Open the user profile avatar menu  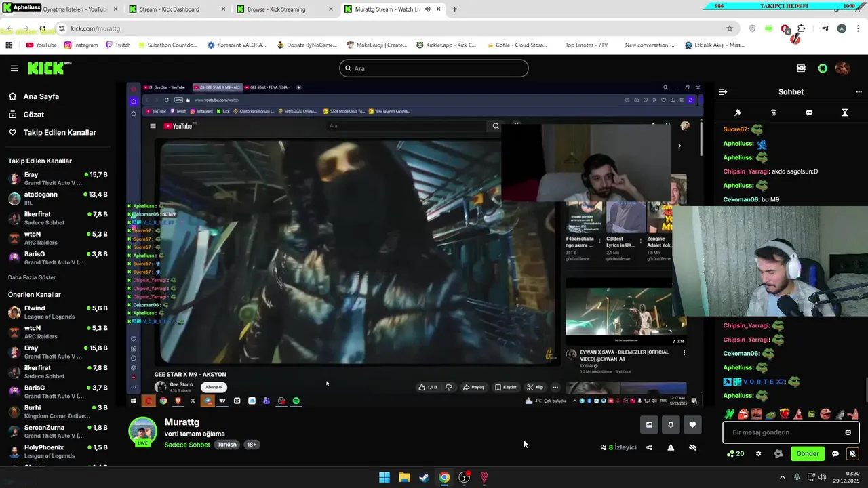pyautogui.click(x=842, y=68)
